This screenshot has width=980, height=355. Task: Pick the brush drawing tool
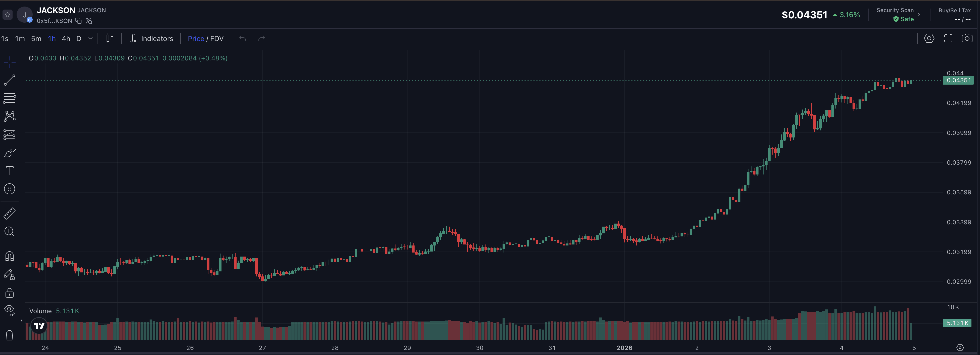point(10,153)
